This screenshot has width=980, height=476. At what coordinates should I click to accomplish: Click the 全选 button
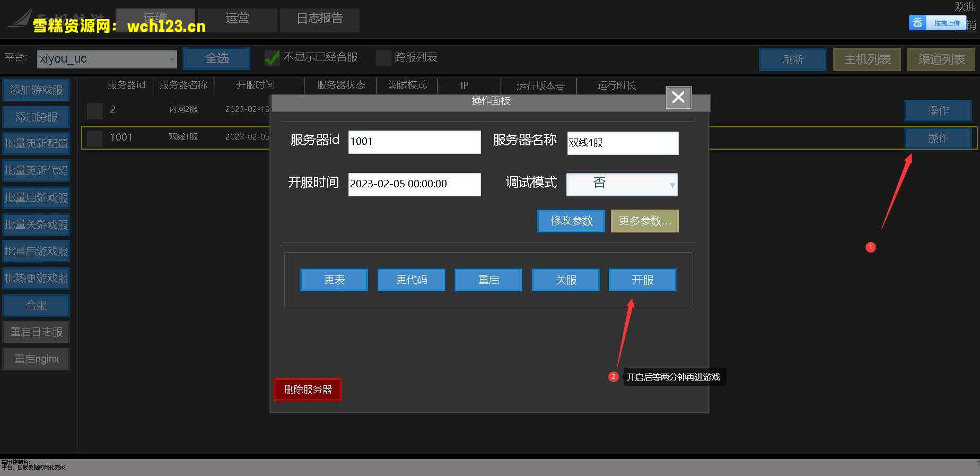click(216, 58)
